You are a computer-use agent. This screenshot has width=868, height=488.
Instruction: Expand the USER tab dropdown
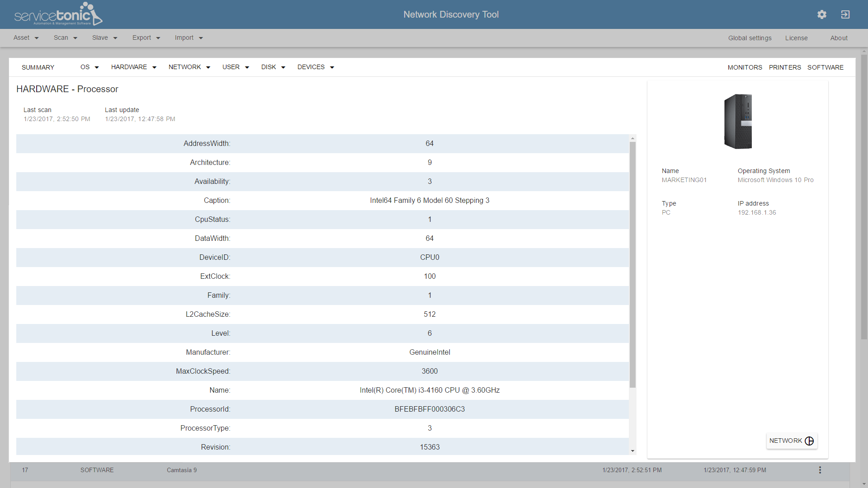click(x=236, y=67)
